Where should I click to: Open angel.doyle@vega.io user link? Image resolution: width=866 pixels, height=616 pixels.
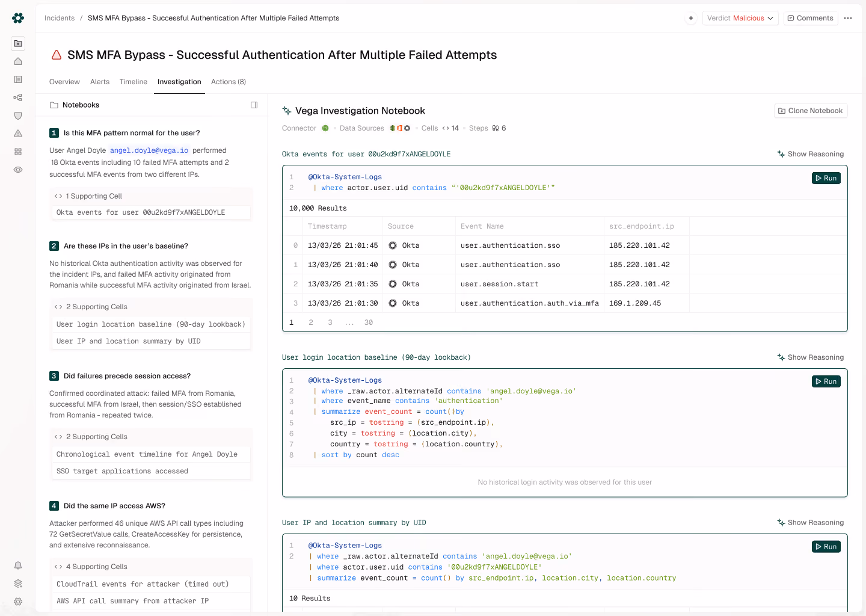pos(149,150)
